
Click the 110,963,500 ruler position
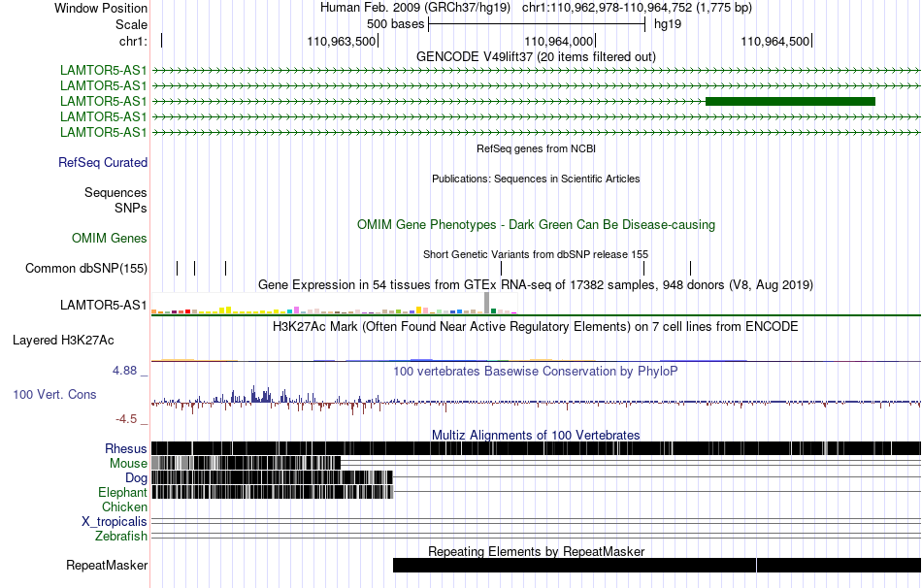pos(341,41)
